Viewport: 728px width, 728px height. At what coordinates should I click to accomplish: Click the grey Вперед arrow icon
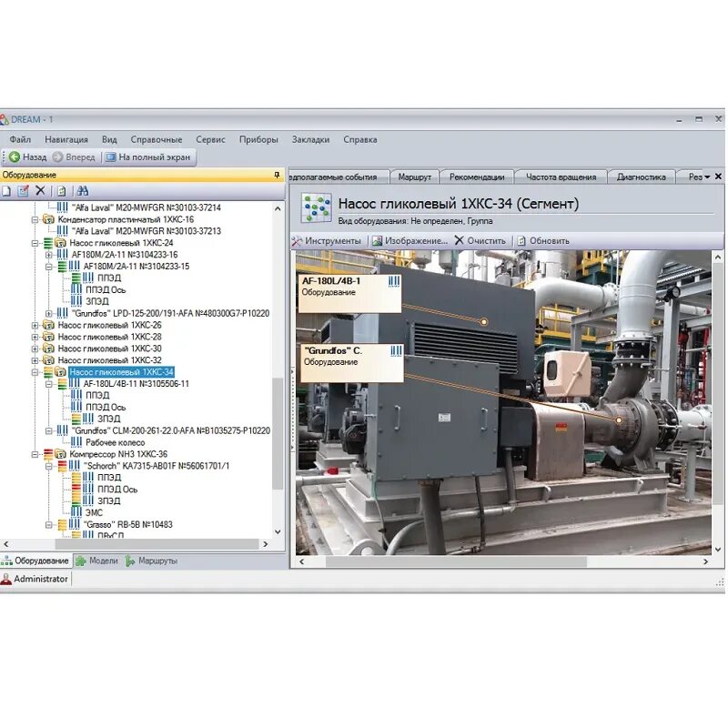57,157
